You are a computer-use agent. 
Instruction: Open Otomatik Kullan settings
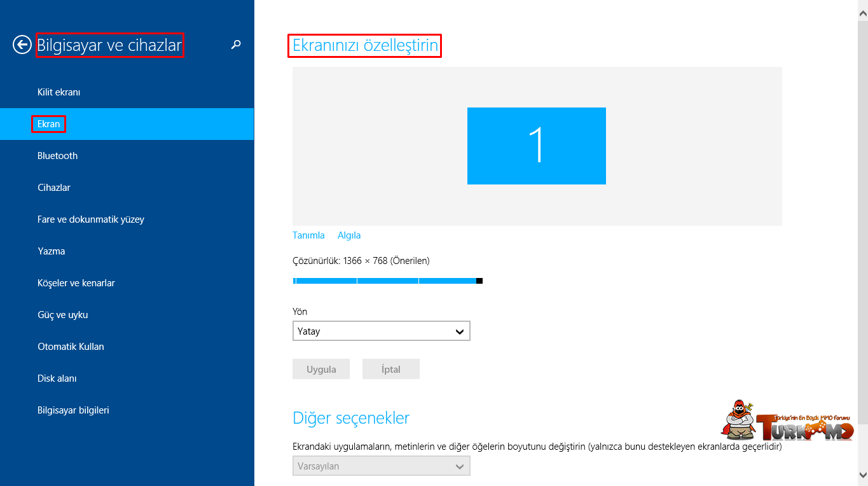127,347
